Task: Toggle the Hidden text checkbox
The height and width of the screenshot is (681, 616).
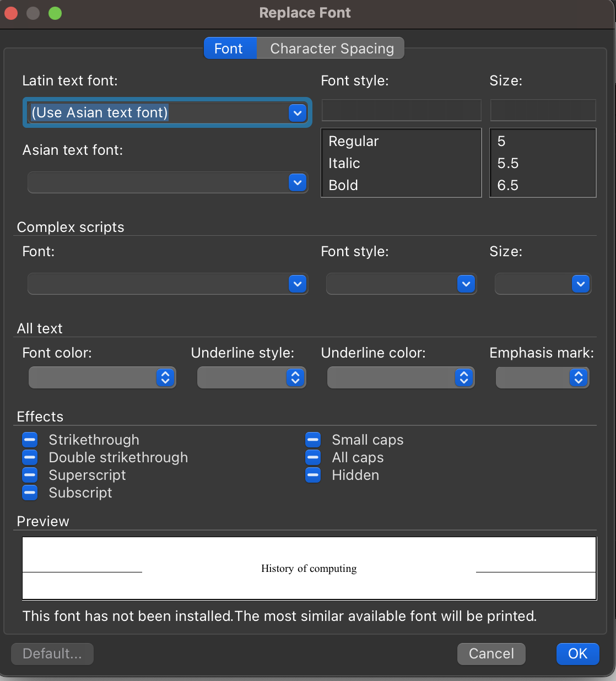Action: [313, 475]
